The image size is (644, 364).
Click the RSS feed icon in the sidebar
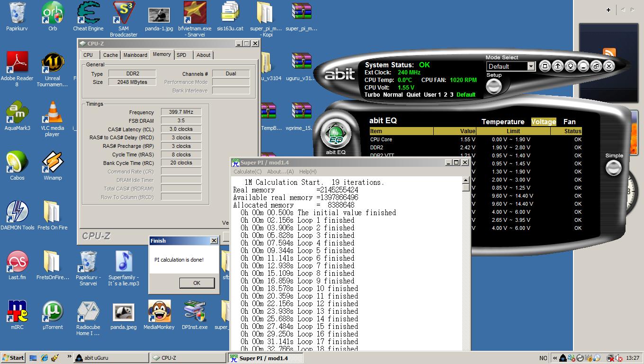pyautogui.click(x=609, y=54)
